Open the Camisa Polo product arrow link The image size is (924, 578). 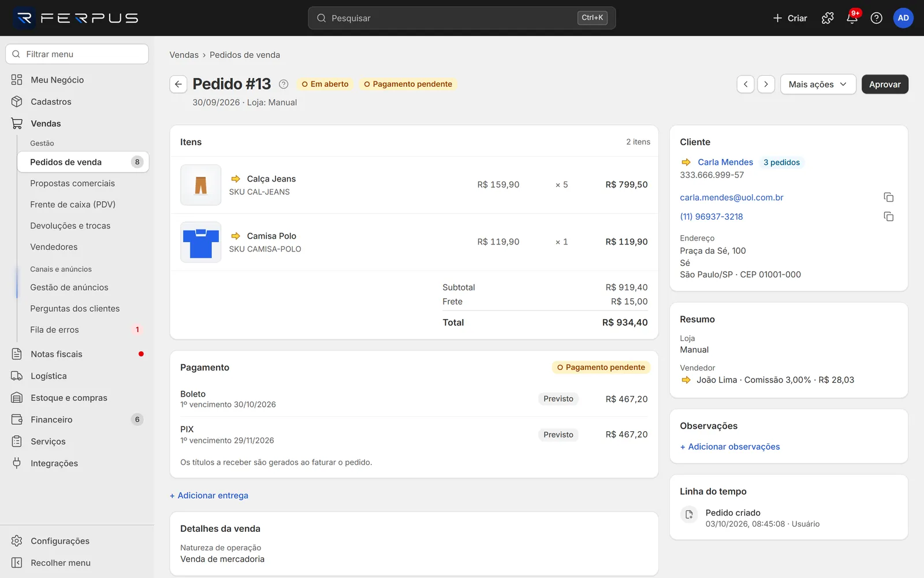(x=236, y=236)
